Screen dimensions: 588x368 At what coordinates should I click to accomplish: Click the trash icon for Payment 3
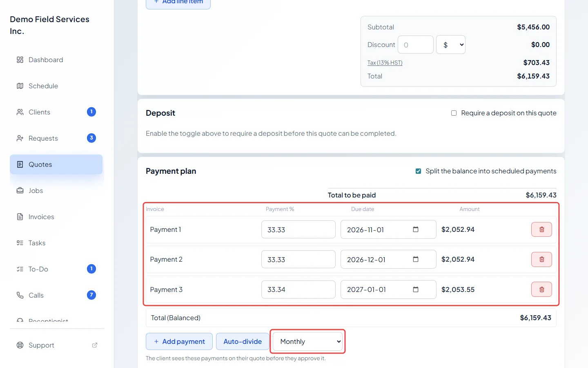click(x=541, y=289)
